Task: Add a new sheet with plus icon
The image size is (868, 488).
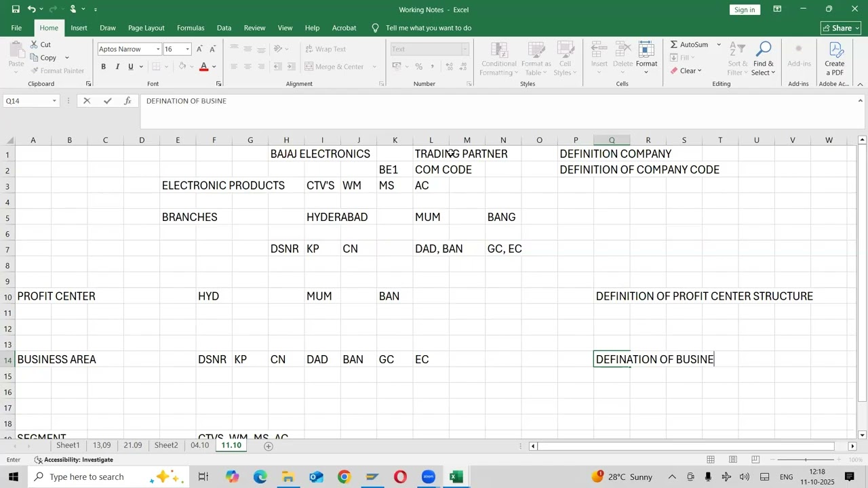Action: click(269, 446)
